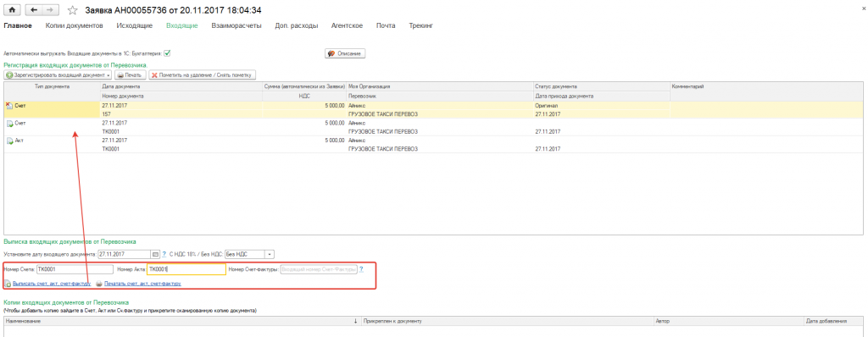This screenshot has width=868, height=337.
Task: Click the Описание button
Action: [x=345, y=53]
